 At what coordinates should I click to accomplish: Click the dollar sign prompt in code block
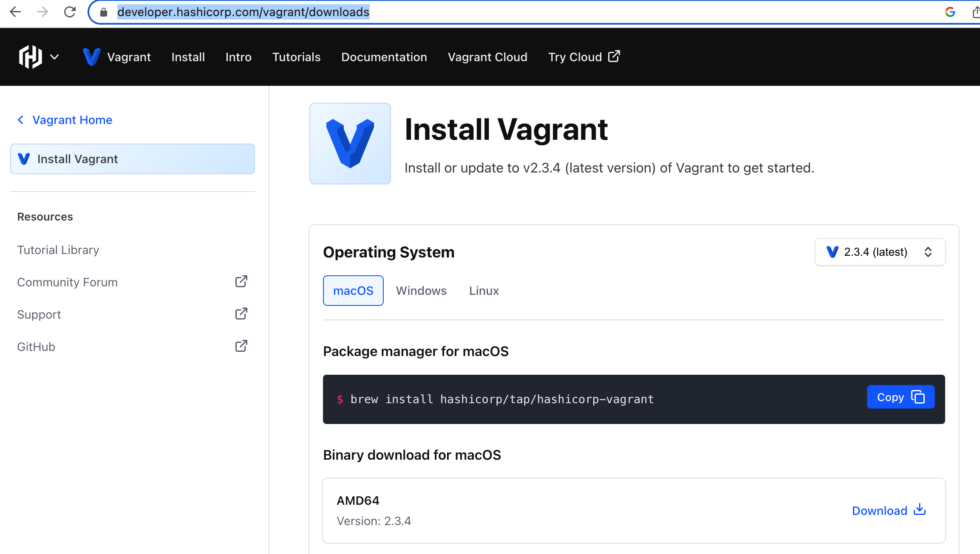point(340,399)
